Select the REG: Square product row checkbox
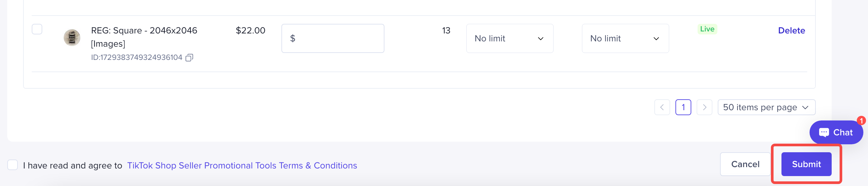This screenshot has height=186, width=868. click(37, 29)
